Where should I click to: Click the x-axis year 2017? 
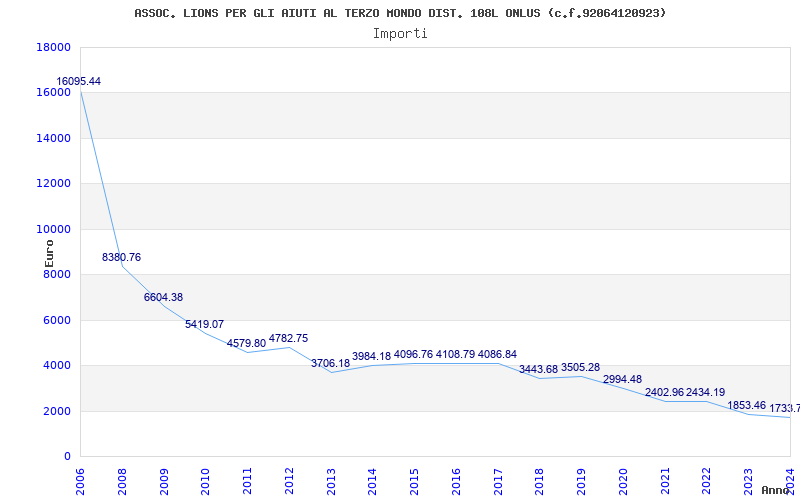[498, 481]
